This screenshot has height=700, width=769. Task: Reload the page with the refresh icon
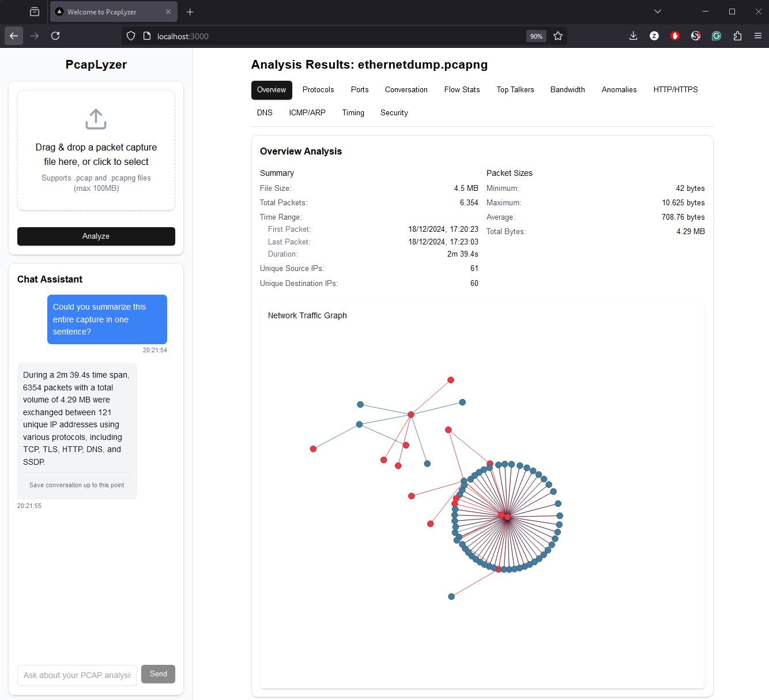click(x=55, y=36)
